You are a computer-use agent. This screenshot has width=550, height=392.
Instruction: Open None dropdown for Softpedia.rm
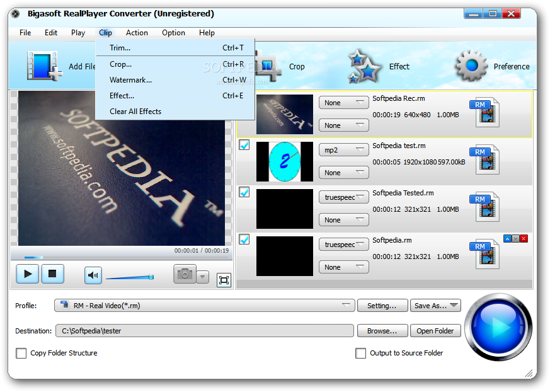pyautogui.click(x=344, y=267)
